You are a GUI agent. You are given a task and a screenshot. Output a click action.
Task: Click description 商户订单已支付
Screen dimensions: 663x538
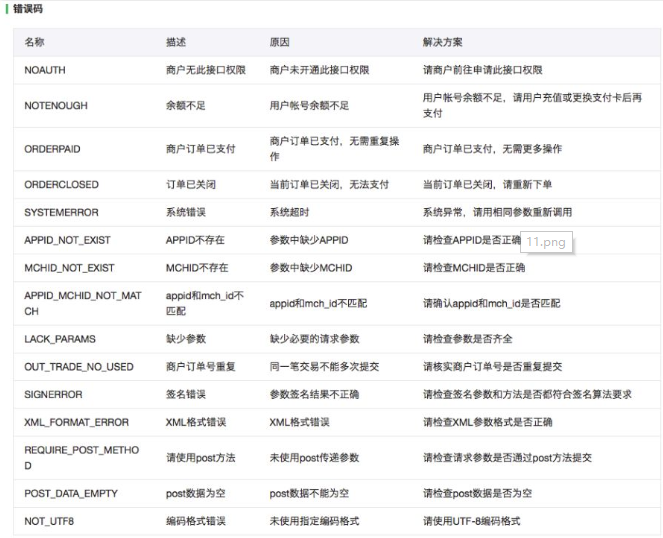pos(201,149)
